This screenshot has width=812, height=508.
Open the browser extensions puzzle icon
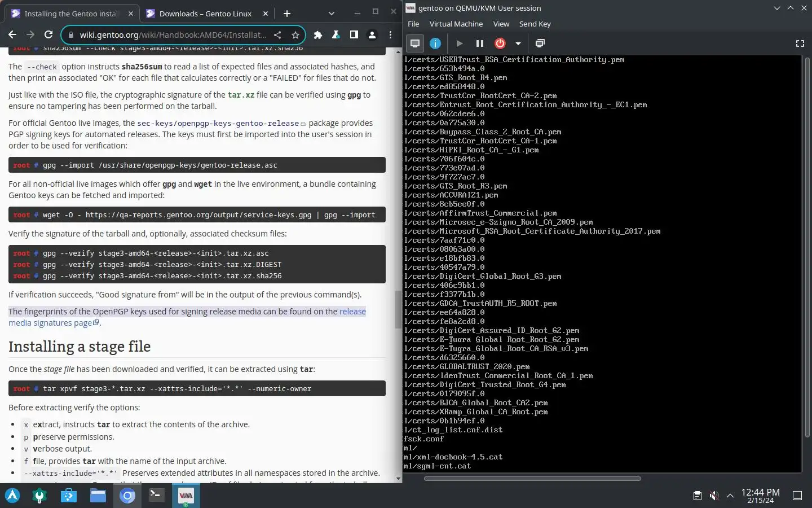[318, 35]
